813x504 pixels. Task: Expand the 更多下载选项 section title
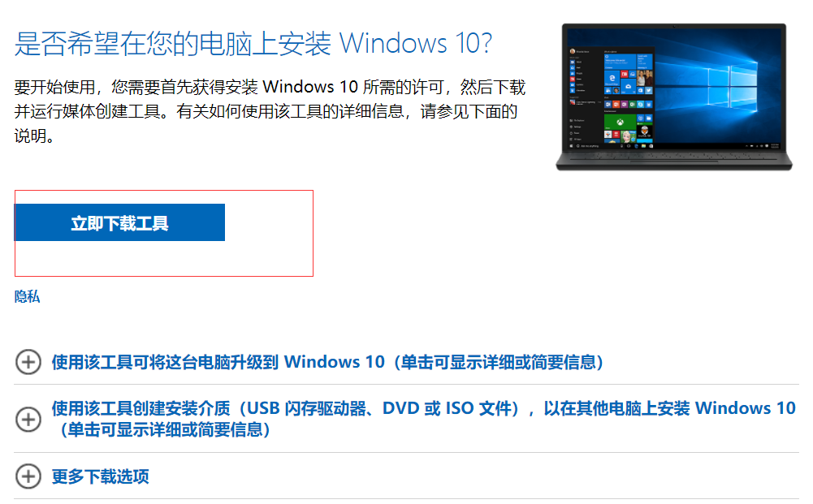click(100, 476)
